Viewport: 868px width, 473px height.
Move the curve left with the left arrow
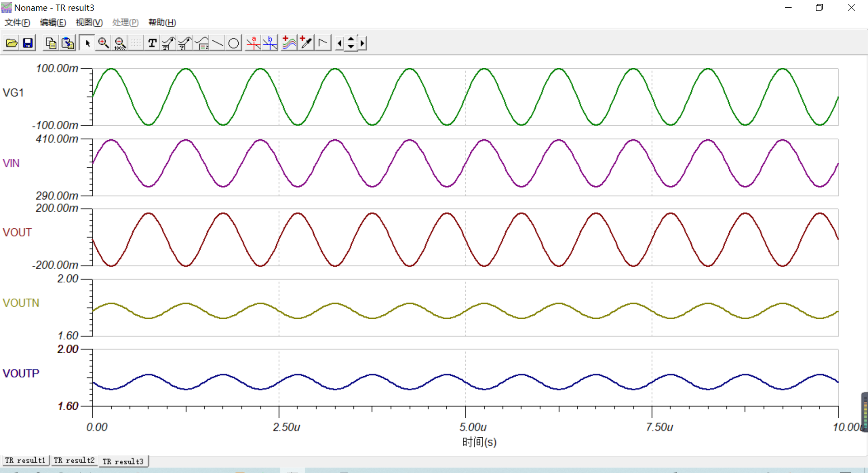point(340,43)
